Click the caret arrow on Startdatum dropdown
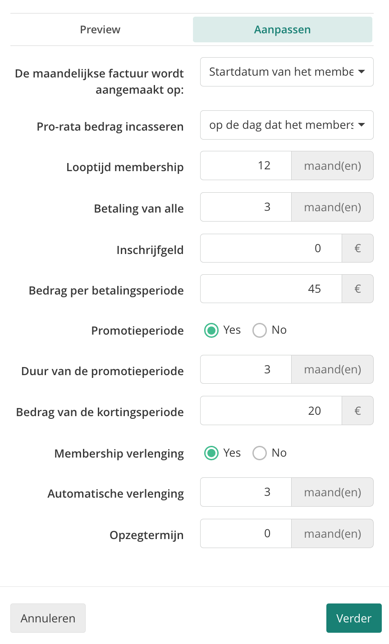The width and height of the screenshot is (389, 644). [x=361, y=72]
